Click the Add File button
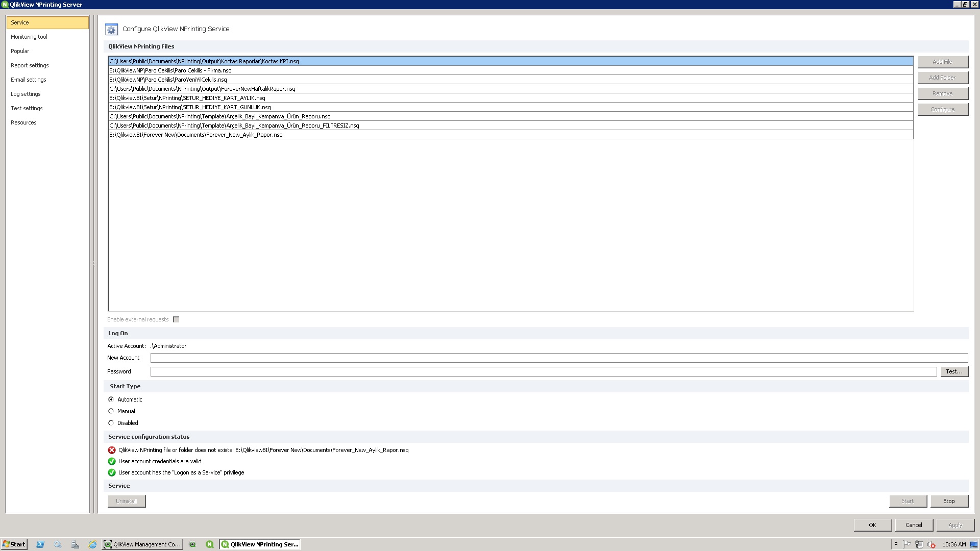This screenshot has height=551, width=980. tap(943, 61)
